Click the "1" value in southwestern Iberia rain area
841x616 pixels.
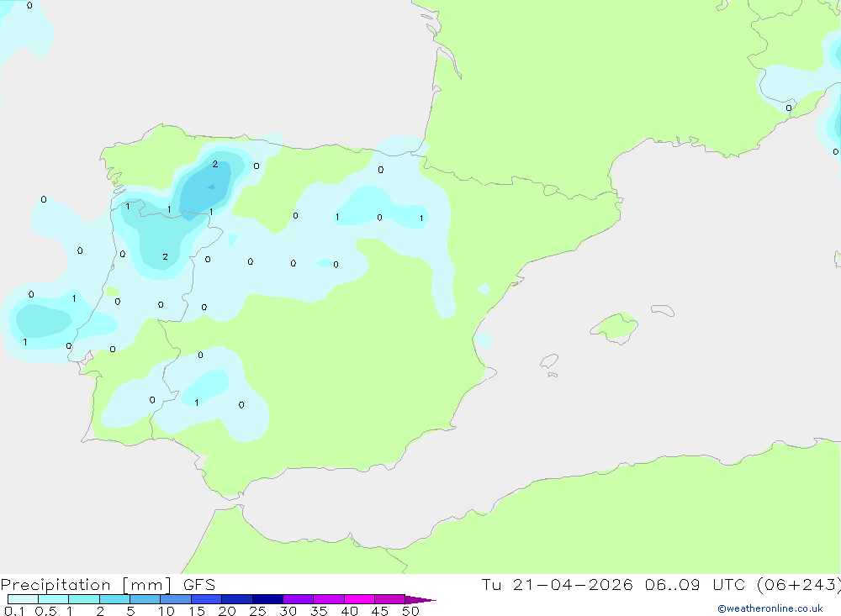pyautogui.click(x=196, y=403)
